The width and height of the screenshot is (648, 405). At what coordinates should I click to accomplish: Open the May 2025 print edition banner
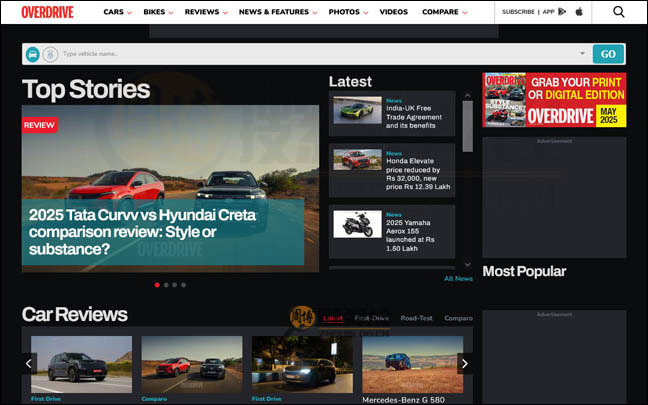pyautogui.click(x=554, y=100)
